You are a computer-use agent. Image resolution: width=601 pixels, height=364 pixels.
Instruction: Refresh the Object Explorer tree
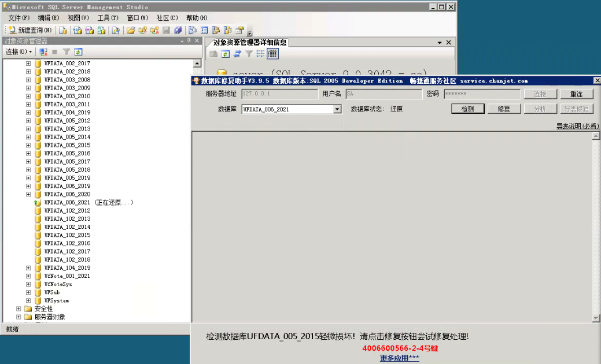tap(78, 51)
